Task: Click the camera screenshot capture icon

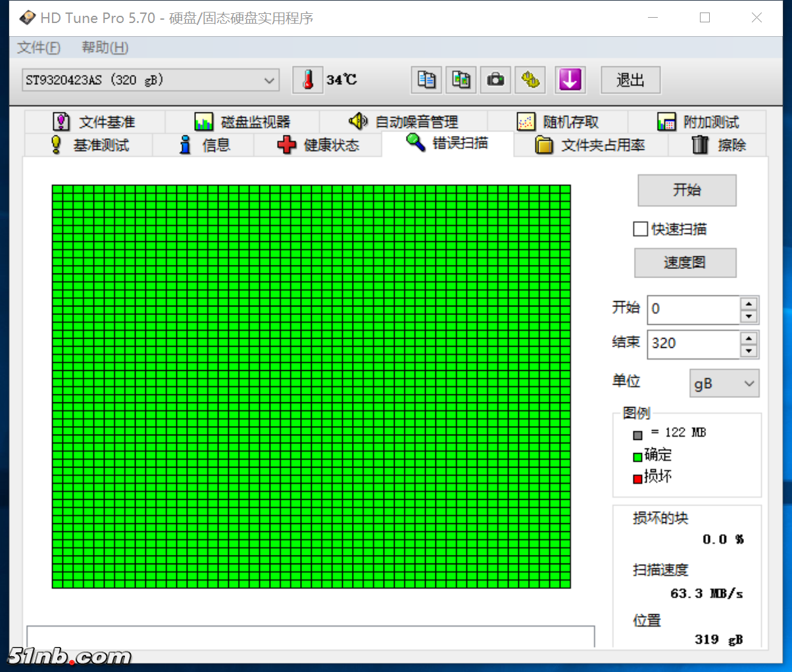Action: (495, 80)
